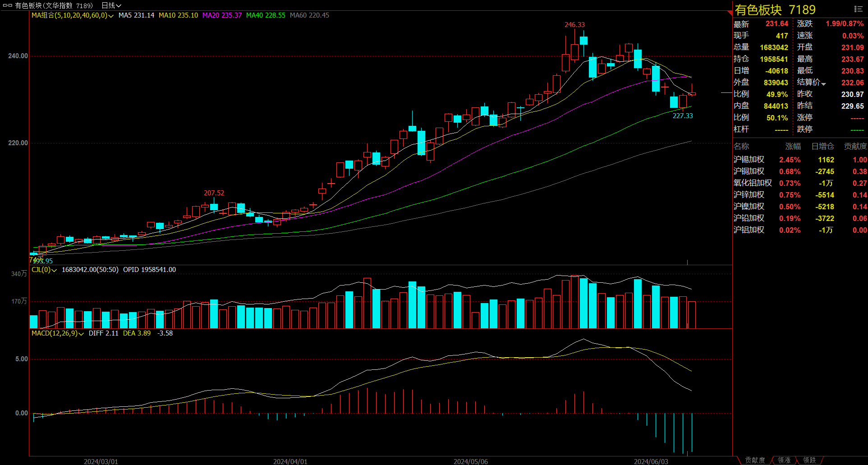Sort by 涨幅 column header
The width and height of the screenshot is (868, 465).
pyautogui.click(x=793, y=146)
